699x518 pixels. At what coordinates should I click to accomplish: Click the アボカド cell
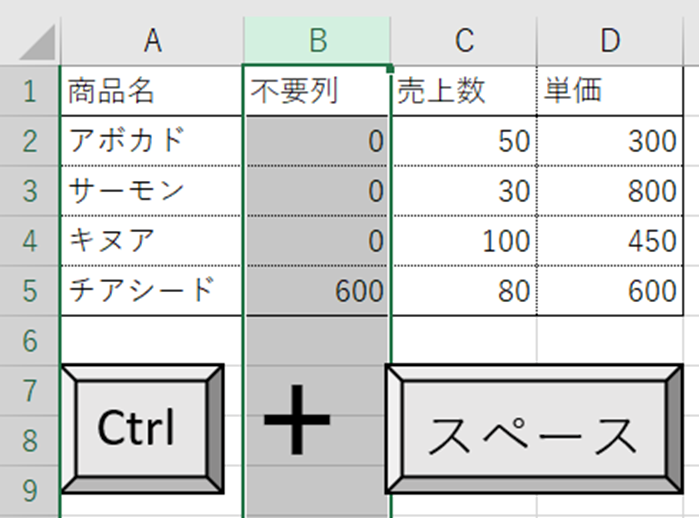click(152, 141)
